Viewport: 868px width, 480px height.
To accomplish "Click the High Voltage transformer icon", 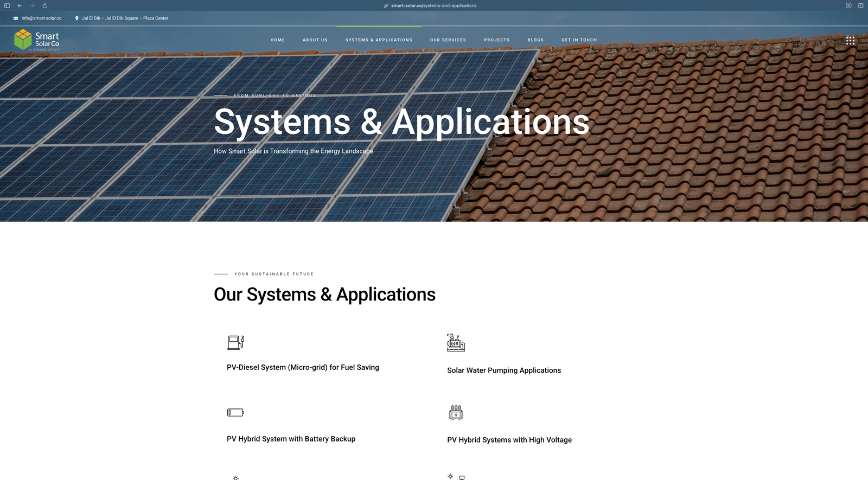I will (x=456, y=413).
